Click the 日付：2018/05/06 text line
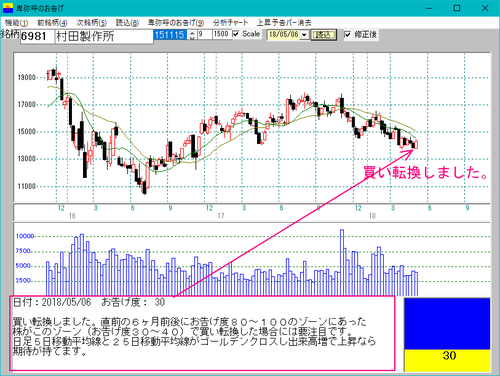This screenshot has width=500, height=376. (89, 302)
